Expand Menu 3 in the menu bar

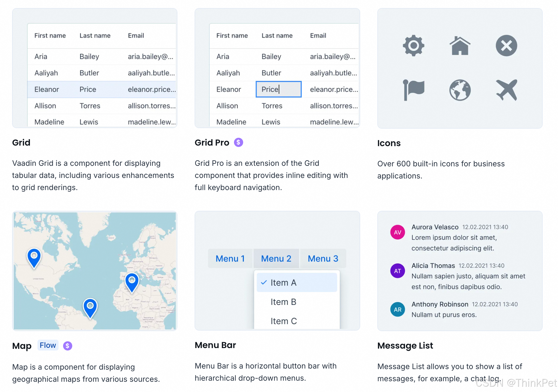[x=323, y=259]
